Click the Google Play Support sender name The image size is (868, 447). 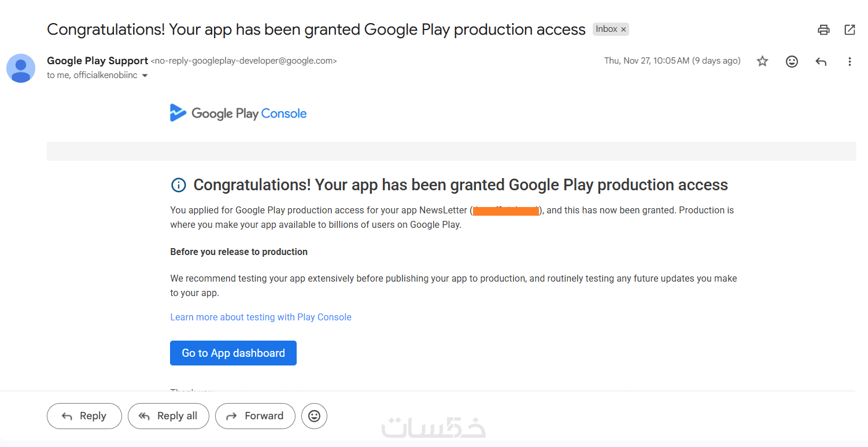coord(97,61)
